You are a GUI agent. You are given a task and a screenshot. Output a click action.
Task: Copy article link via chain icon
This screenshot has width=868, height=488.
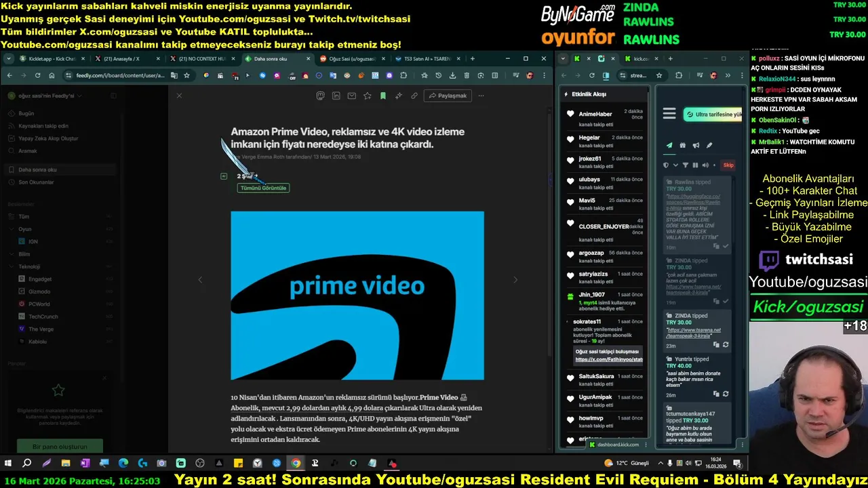click(414, 96)
